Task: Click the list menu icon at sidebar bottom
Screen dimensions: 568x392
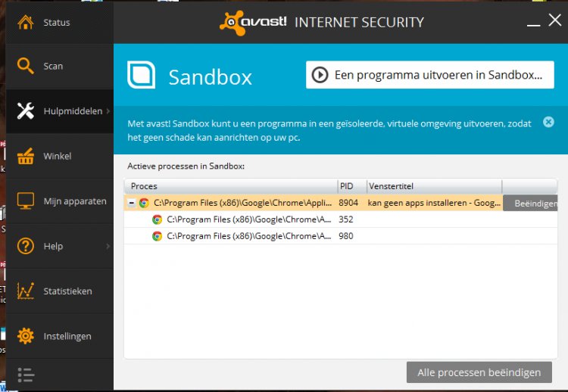Action: coord(26,375)
